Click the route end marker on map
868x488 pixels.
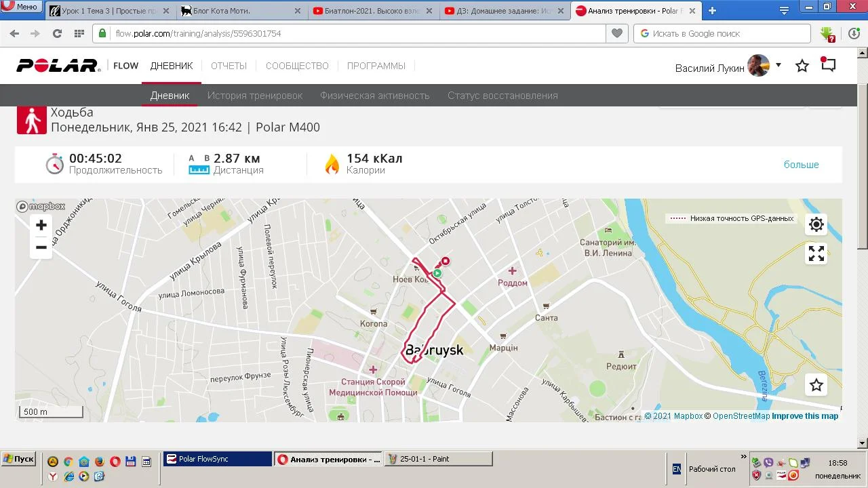446,261
